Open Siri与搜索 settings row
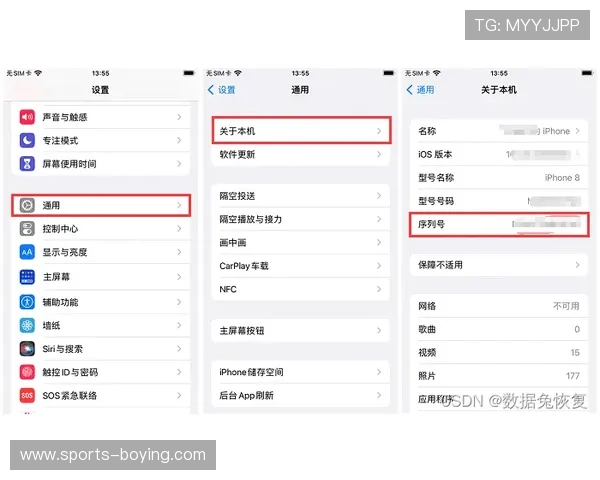This screenshot has height=480, width=600. pyautogui.click(x=101, y=349)
